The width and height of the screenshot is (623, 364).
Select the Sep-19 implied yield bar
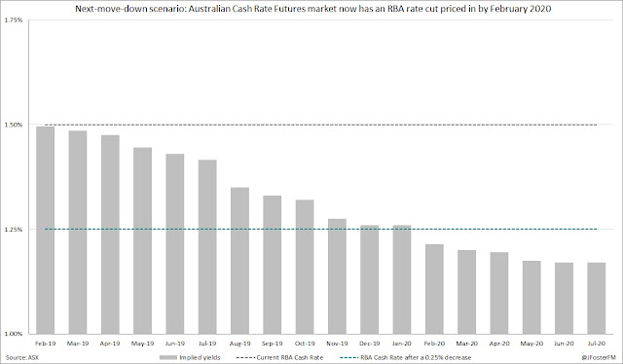tap(273, 265)
